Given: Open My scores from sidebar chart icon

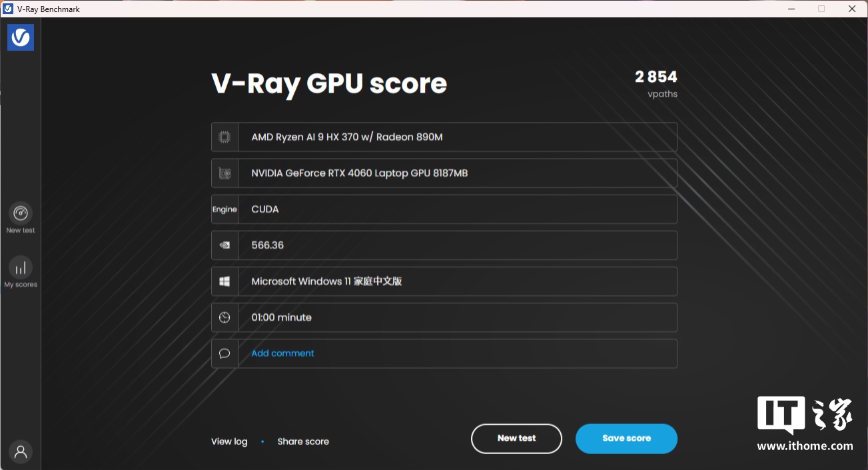Looking at the screenshot, I should 21,267.
